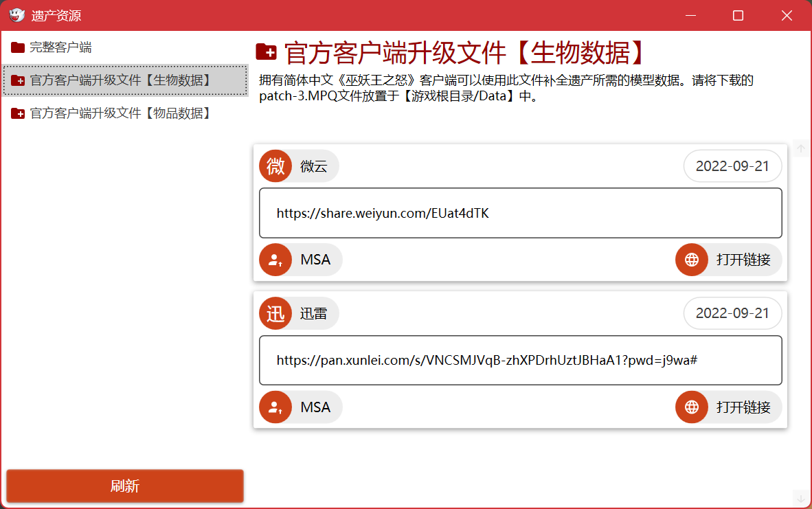Click the folder-plus icon beside 【生物数据】 sidebar entry

(x=18, y=80)
